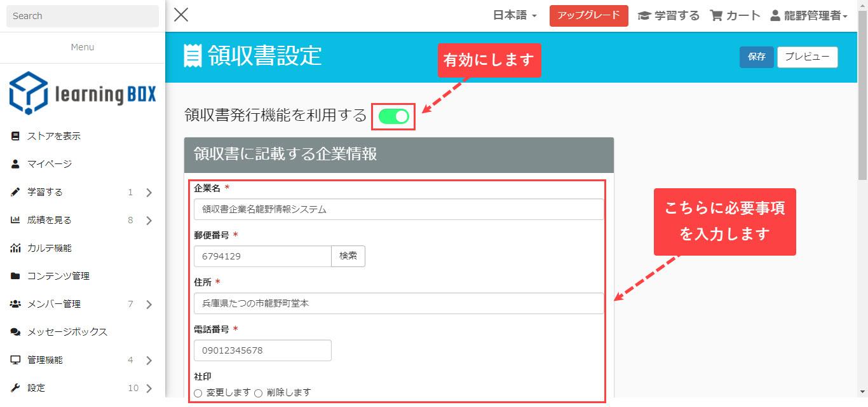Click the blue 保存 button
868x407 pixels.
pos(756,57)
